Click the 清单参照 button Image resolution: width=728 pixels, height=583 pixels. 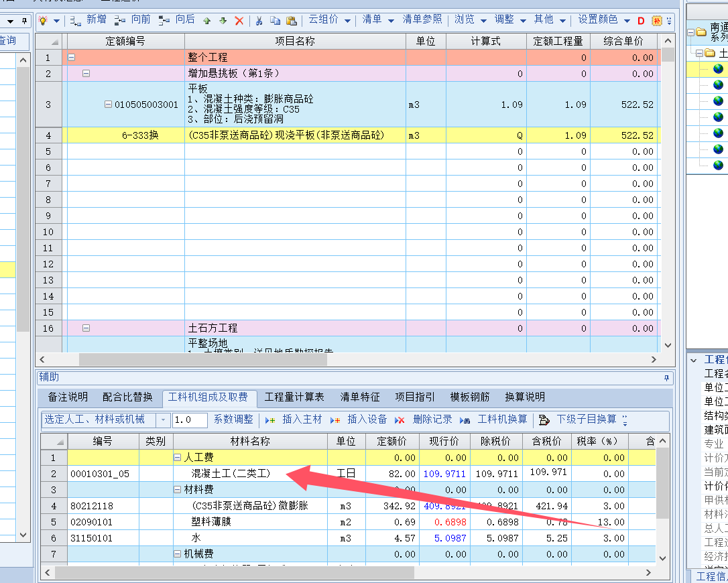[x=422, y=19]
